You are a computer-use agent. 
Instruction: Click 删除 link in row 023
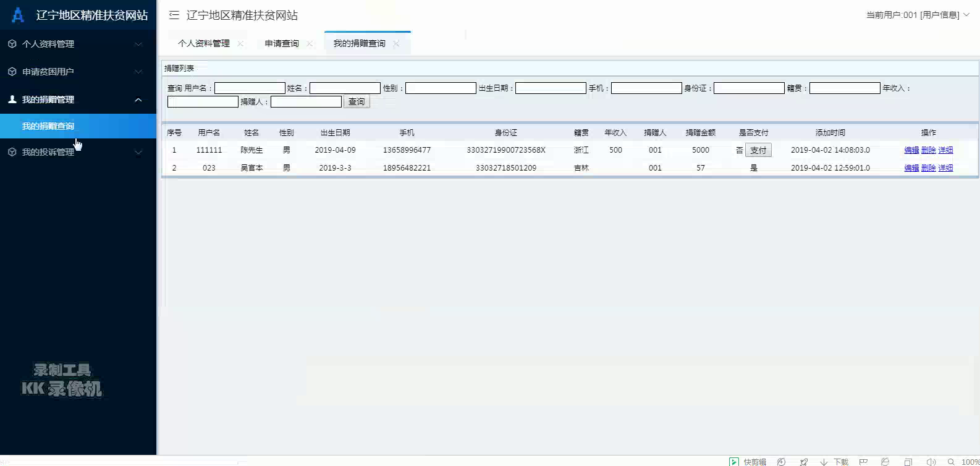click(x=928, y=168)
